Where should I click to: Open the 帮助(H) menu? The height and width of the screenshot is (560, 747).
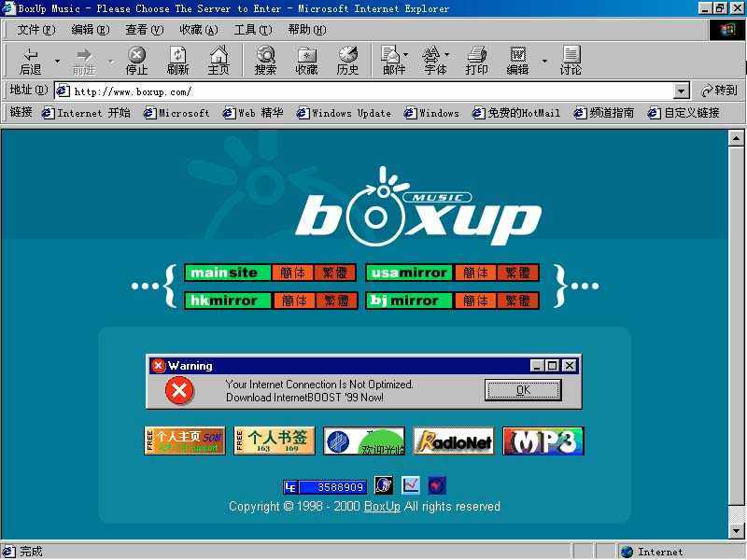(x=307, y=30)
